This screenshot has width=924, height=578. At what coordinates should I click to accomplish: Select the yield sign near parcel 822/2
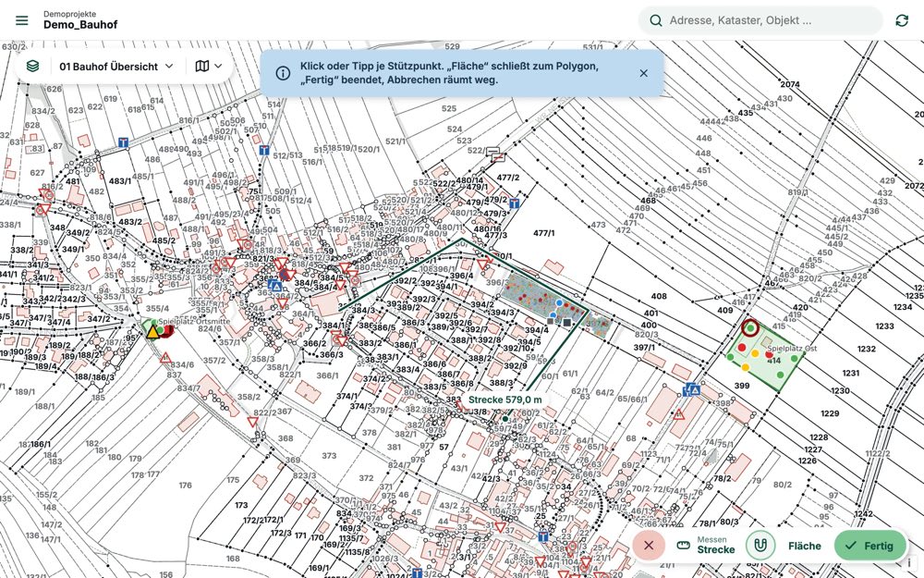tap(253, 422)
